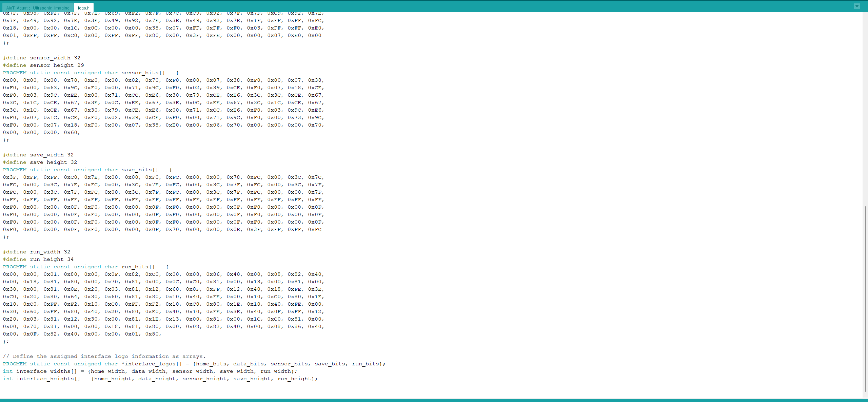Open the tab menu dropdown arrow
The height and width of the screenshot is (402, 868).
857,6
